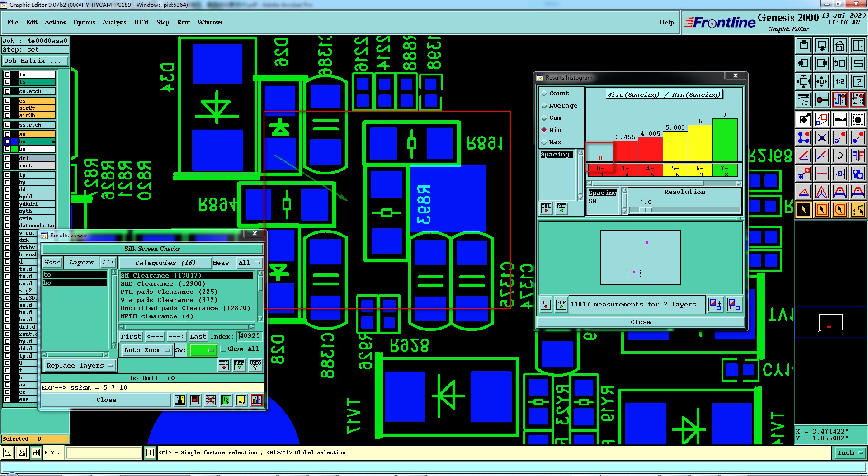Screen dimensions: 868x476
Task: Open the Inch units dropdown
Action: [849, 452]
